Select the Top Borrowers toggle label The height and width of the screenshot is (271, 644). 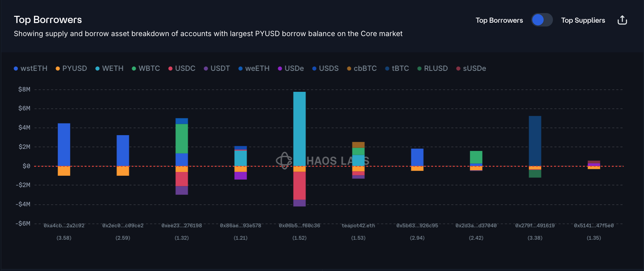coord(499,20)
